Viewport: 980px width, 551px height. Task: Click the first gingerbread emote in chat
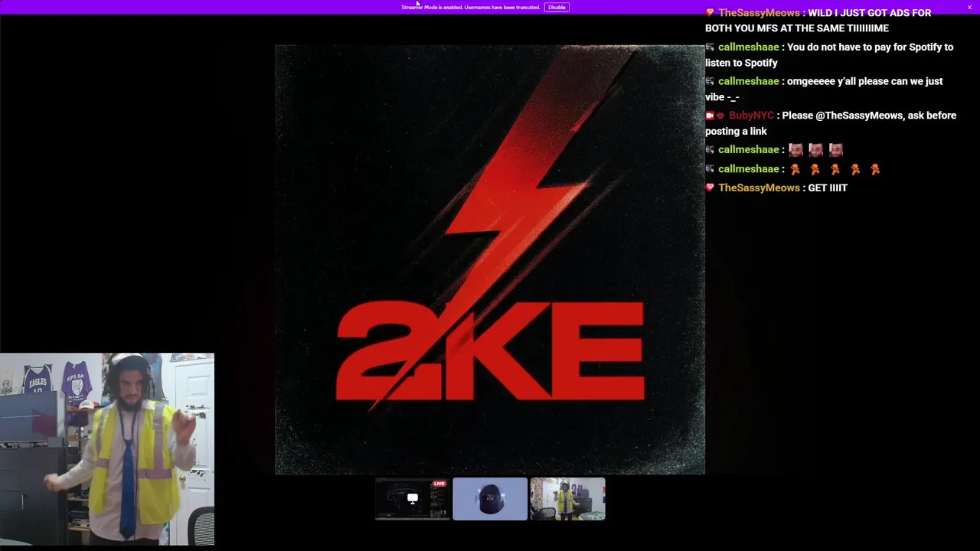[795, 169]
